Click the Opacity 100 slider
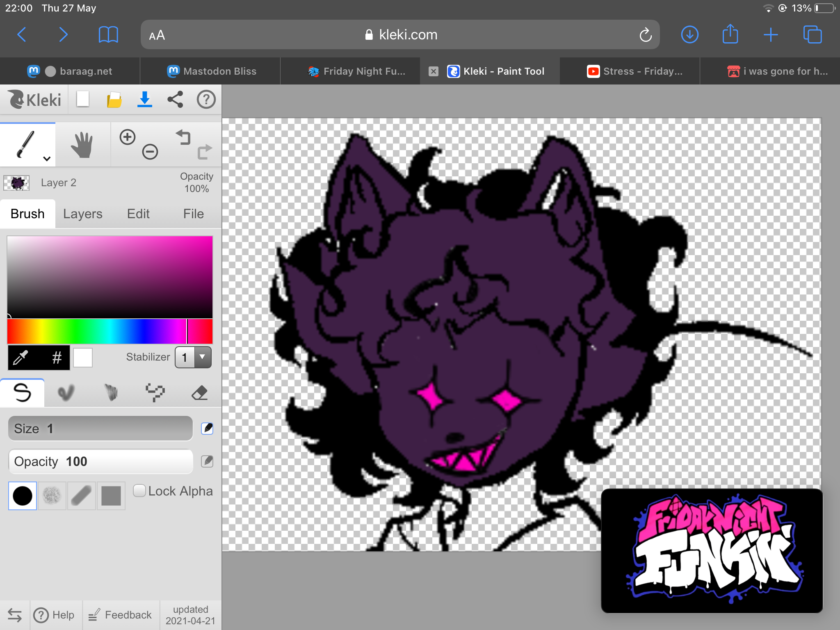This screenshot has height=630, width=840. tap(100, 461)
